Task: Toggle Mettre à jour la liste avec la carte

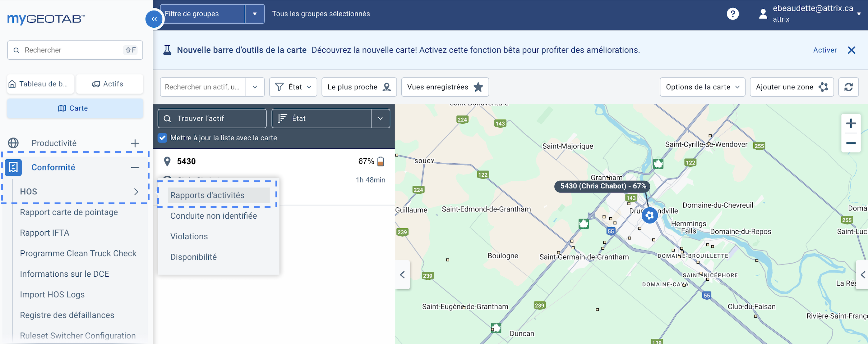Action: [162, 138]
